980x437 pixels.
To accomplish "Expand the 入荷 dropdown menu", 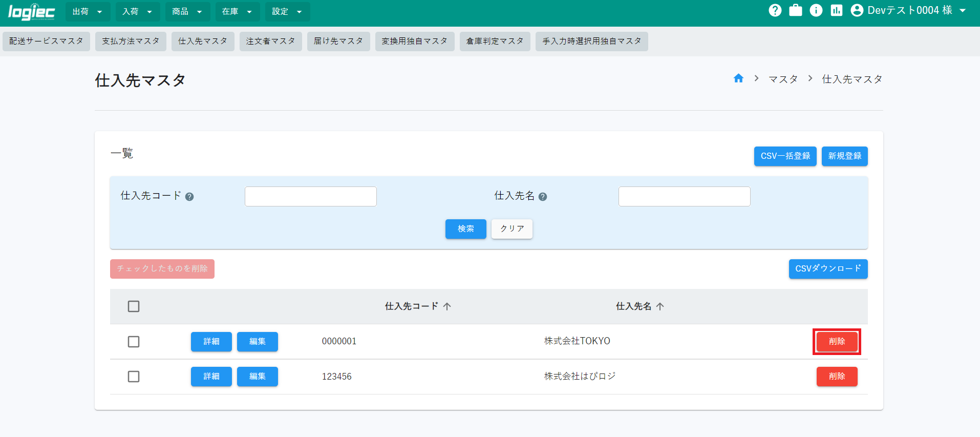I will (x=137, y=12).
